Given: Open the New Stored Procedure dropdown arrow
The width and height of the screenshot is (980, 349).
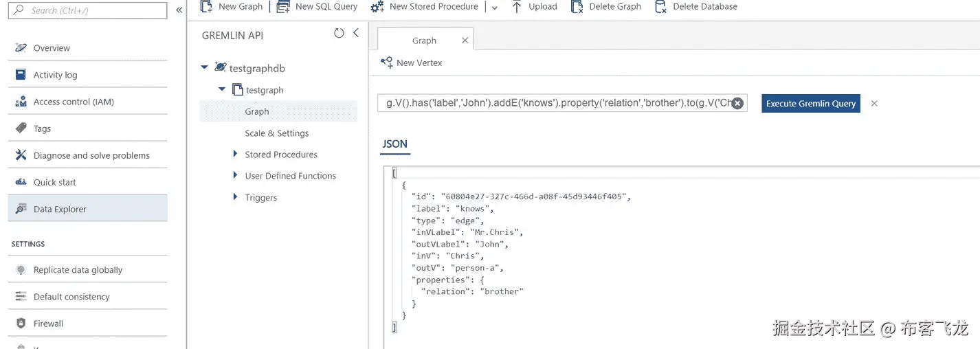Looking at the screenshot, I should 494,8.
